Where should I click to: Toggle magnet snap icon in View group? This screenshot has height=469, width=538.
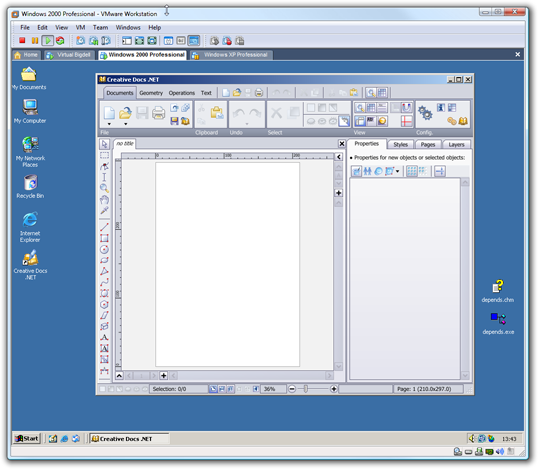406,108
